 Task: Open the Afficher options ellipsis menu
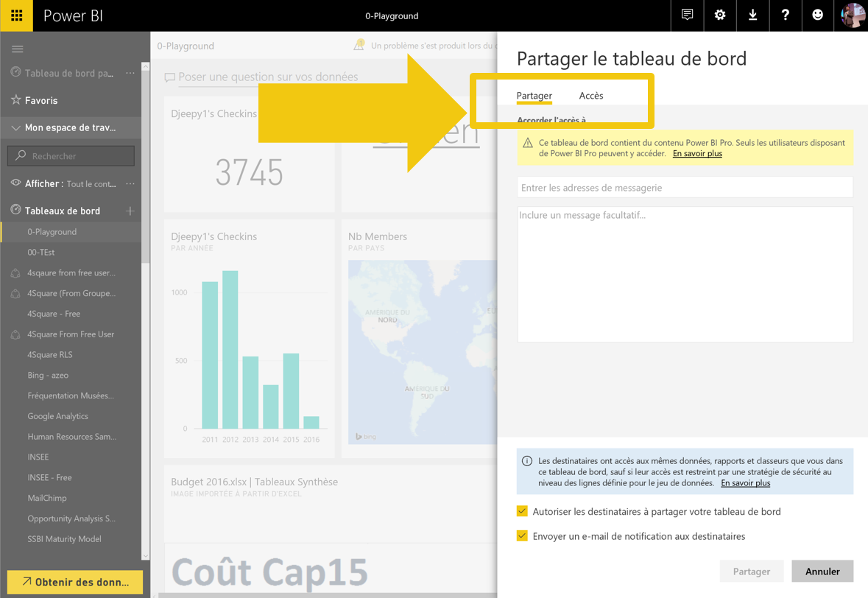pyautogui.click(x=130, y=183)
